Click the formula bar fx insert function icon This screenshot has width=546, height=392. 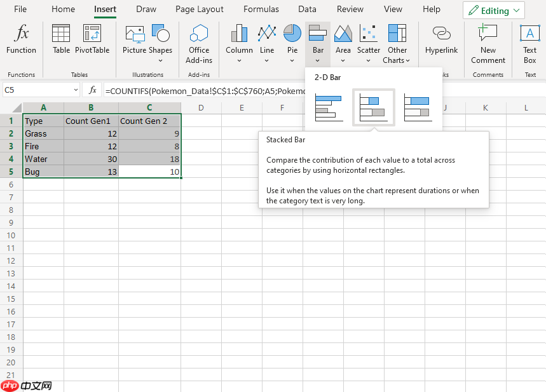[92, 90]
